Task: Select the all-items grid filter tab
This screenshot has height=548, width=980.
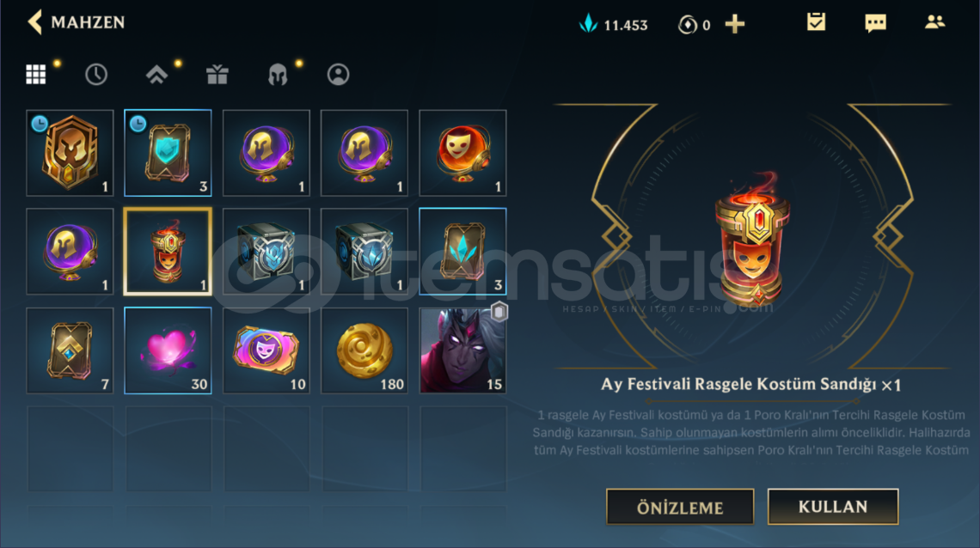Action: click(x=35, y=74)
